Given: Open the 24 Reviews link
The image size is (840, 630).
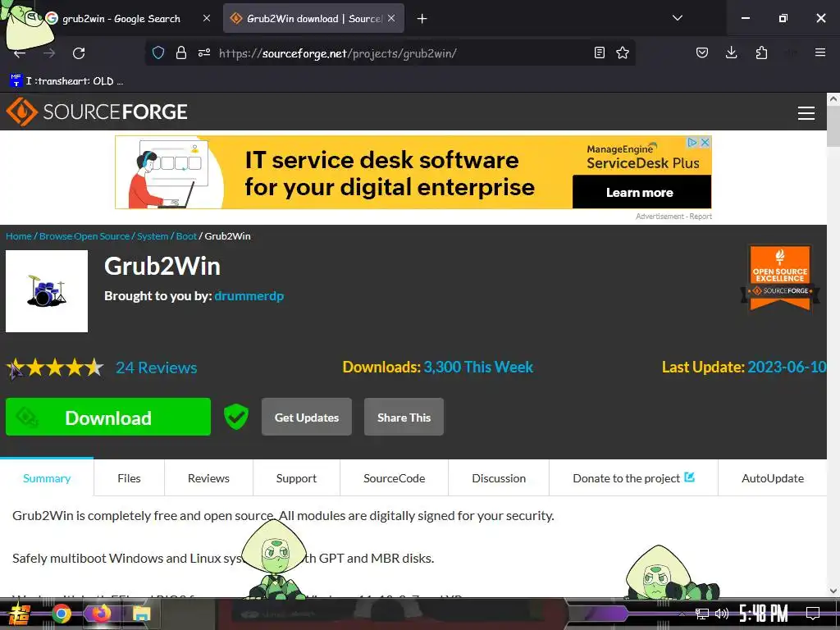Looking at the screenshot, I should coord(157,367).
